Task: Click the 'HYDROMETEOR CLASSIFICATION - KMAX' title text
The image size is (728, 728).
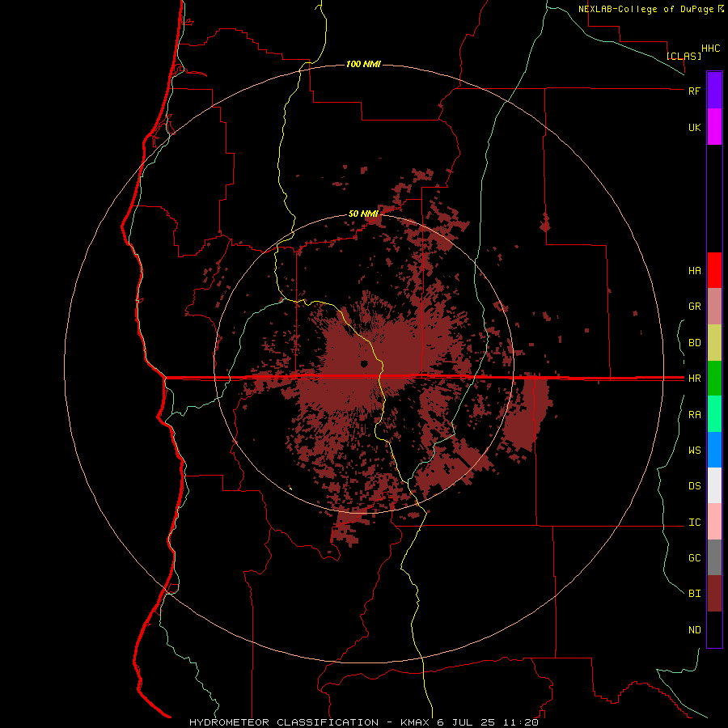Action: 309,722
